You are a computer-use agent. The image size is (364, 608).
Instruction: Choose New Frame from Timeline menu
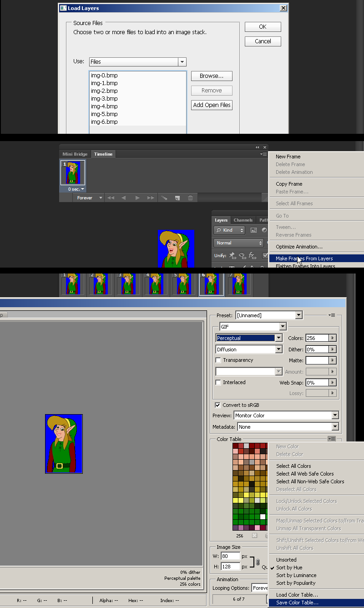pos(288,157)
